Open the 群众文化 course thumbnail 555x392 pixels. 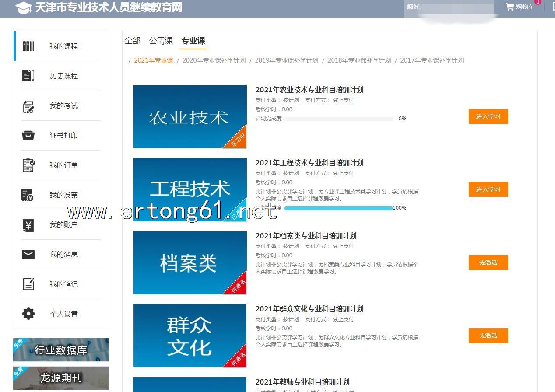190,336
